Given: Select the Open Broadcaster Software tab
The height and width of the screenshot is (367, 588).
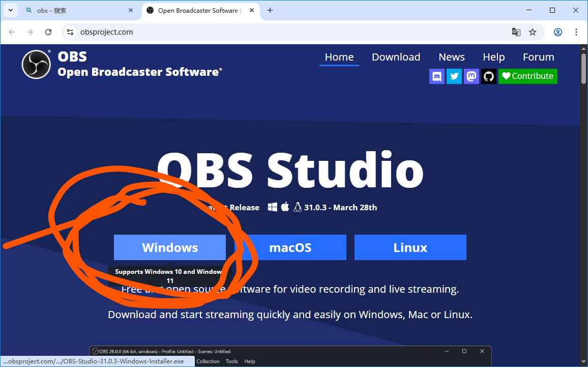Looking at the screenshot, I should click(x=200, y=11).
